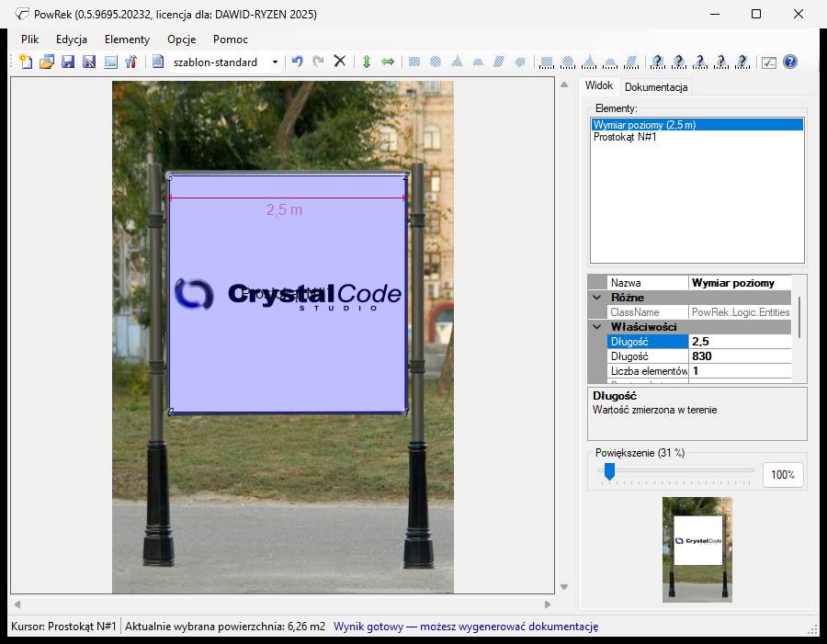Open a project using the folder icon
This screenshot has height=644, width=827.
47,62
